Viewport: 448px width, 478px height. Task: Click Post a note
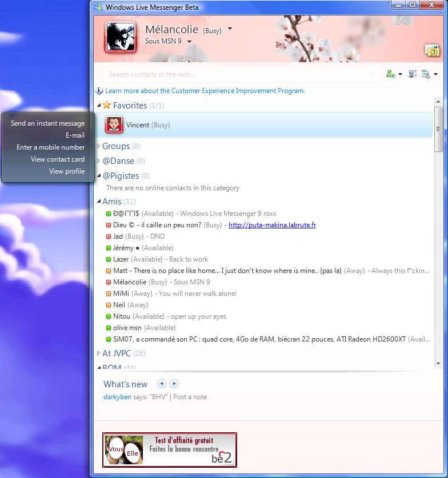point(190,397)
